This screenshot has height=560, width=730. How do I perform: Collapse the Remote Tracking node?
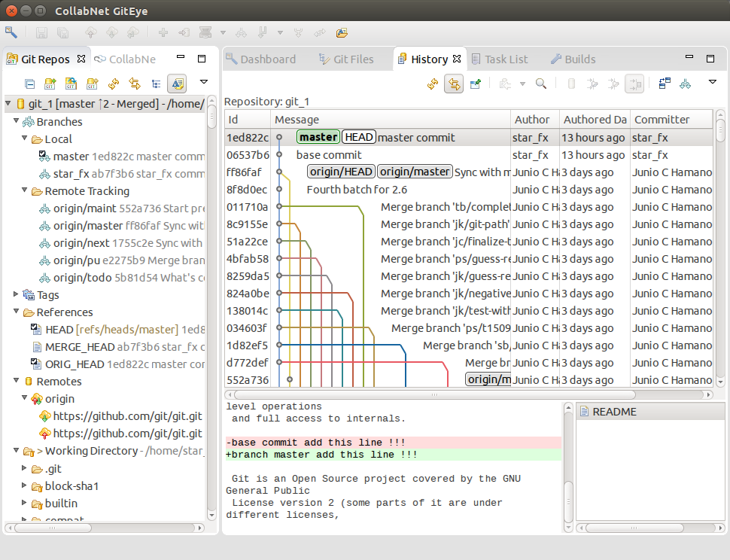click(25, 190)
